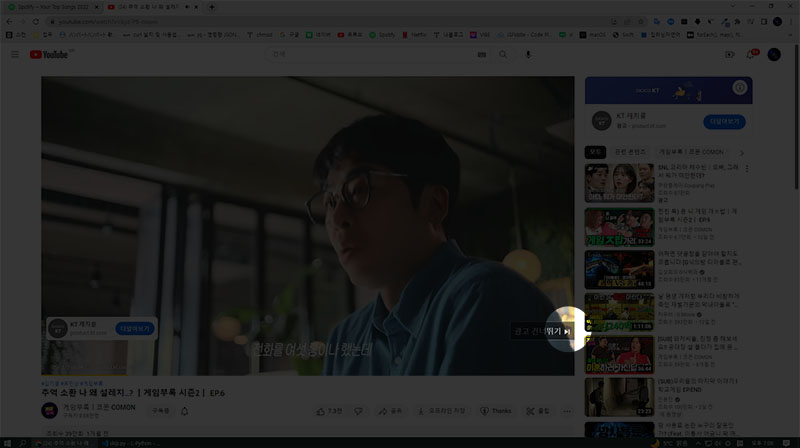Create a clip with the scissors button

538,411
